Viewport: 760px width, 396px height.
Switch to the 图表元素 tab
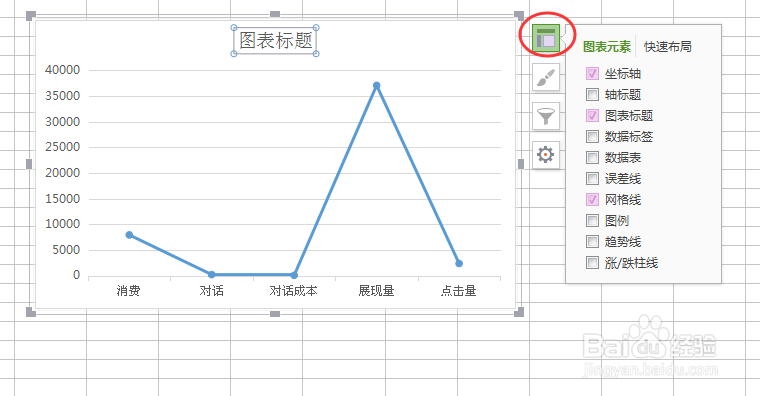click(x=607, y=47)
